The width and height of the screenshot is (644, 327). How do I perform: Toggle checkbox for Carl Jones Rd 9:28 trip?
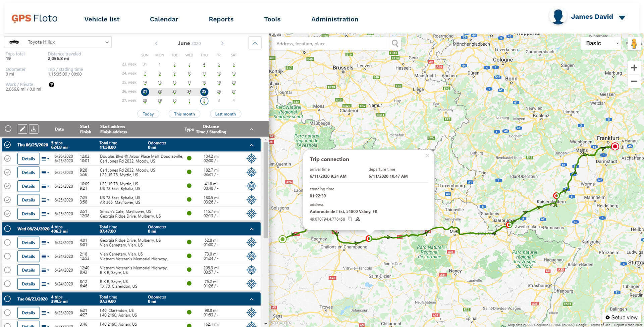coord(7,172)
